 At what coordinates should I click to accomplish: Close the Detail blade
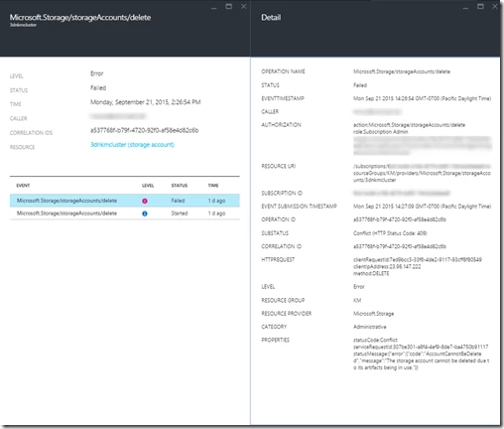point(495,6)
